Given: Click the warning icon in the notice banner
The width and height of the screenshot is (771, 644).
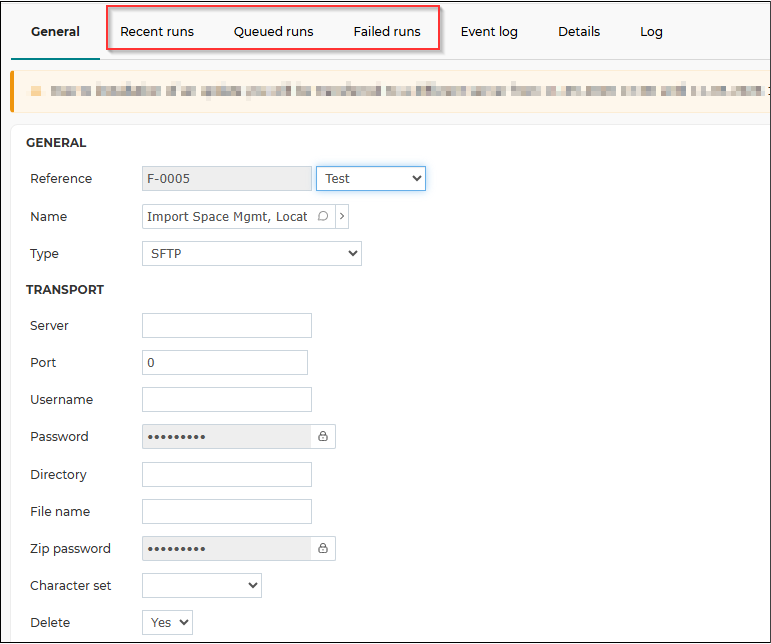Looking at the screenshot, I should [x=36, y=91].
